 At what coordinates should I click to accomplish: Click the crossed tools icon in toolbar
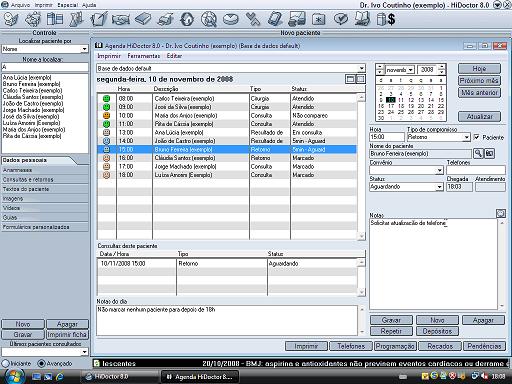tap(253, 19)
